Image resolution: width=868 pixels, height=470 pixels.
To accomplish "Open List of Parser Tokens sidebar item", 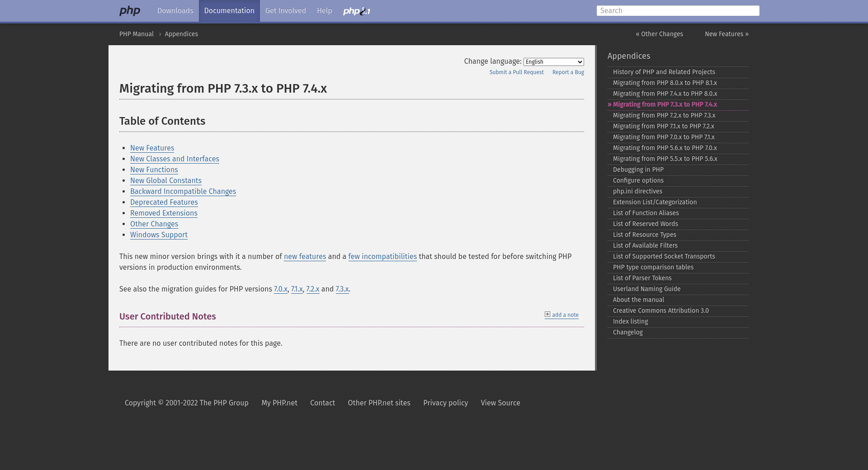I will click(x=642, y=278).
